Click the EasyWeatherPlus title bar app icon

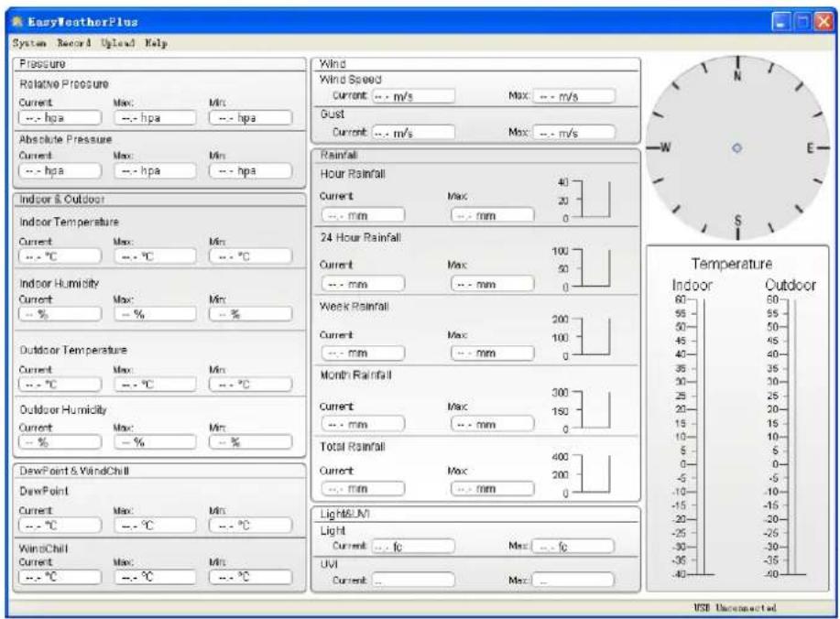click(x=17, y=22)
